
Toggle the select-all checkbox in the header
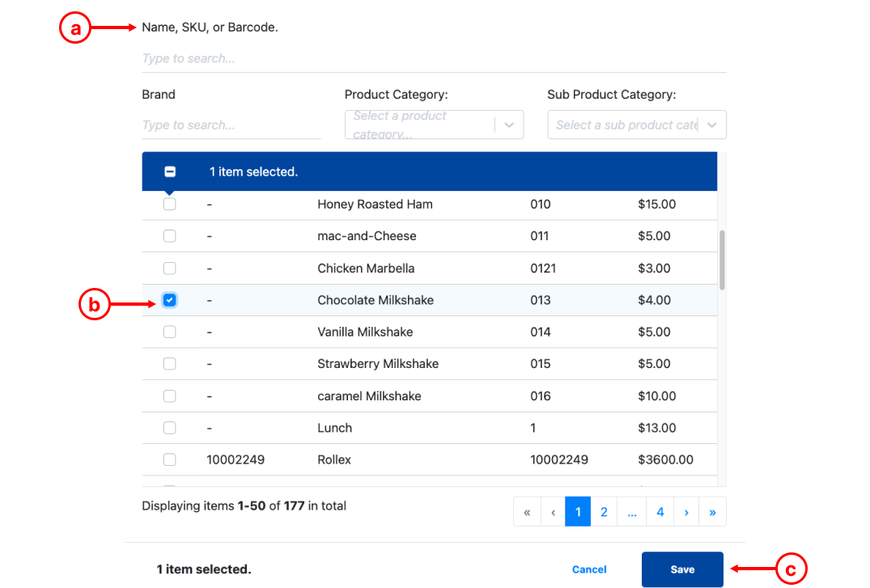[170, 172]
